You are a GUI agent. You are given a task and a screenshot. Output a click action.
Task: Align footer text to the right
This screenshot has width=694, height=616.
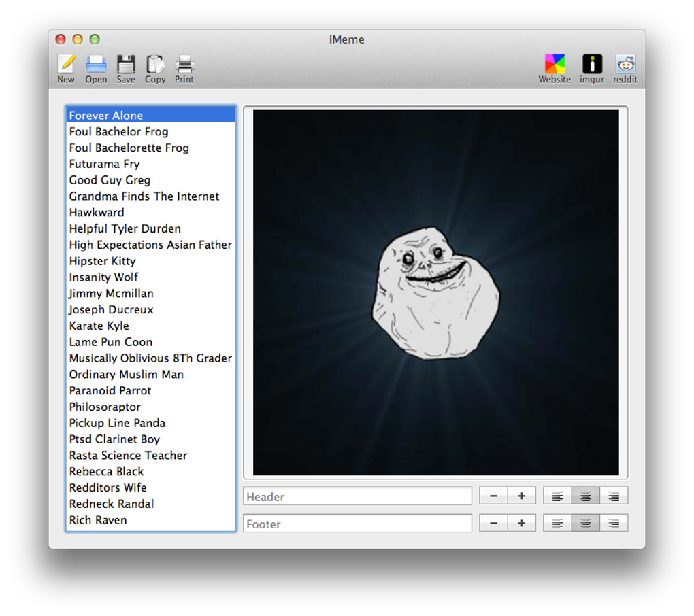(614, 523)
